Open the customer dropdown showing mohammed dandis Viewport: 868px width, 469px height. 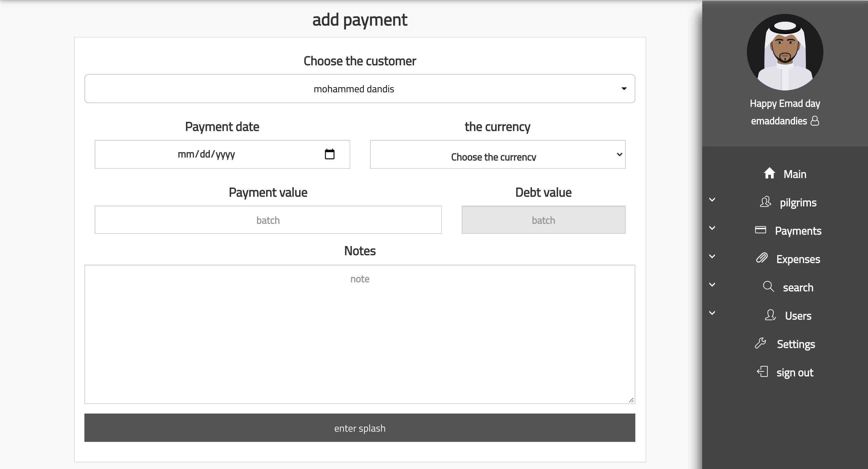360,89
